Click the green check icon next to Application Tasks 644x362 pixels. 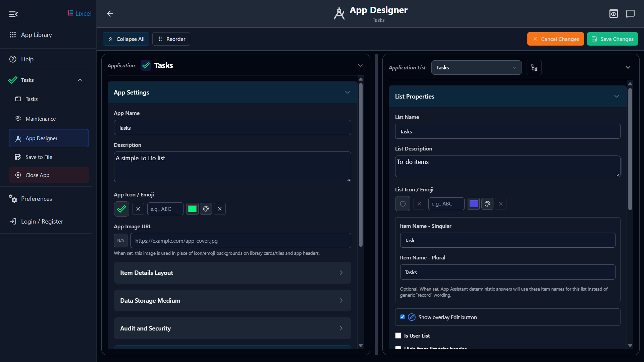(x=146, y=66)
